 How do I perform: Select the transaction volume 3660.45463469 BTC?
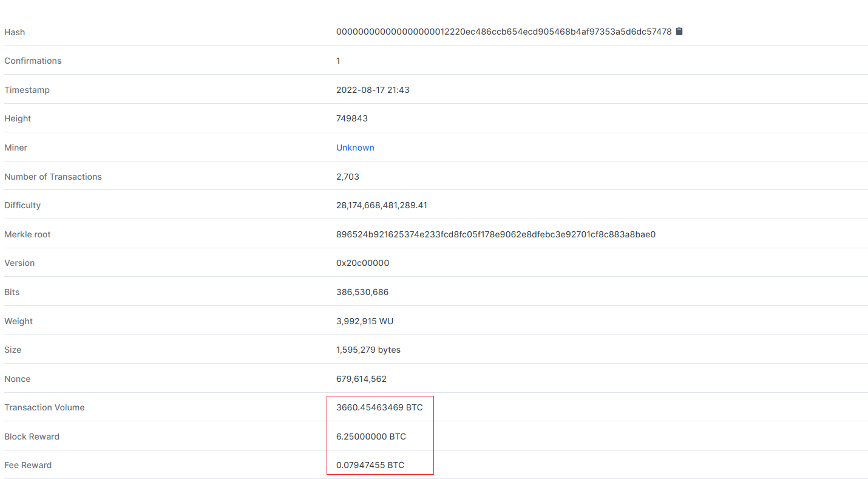[379, 407]
